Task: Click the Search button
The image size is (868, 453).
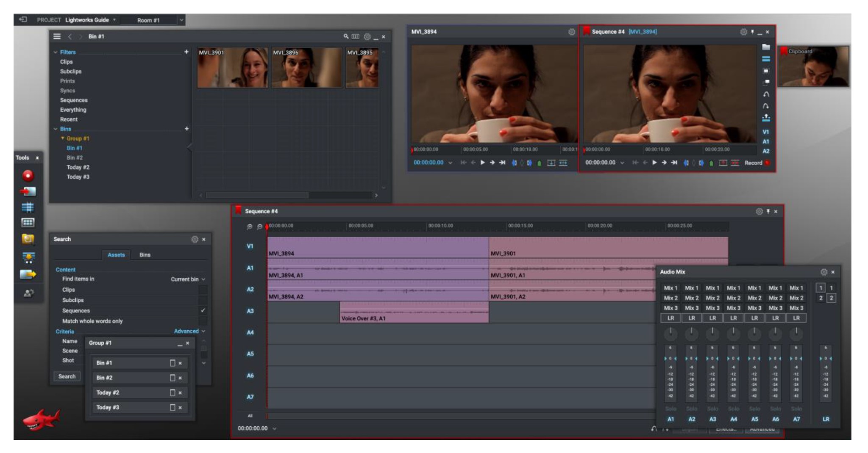Action: [67, 376]
